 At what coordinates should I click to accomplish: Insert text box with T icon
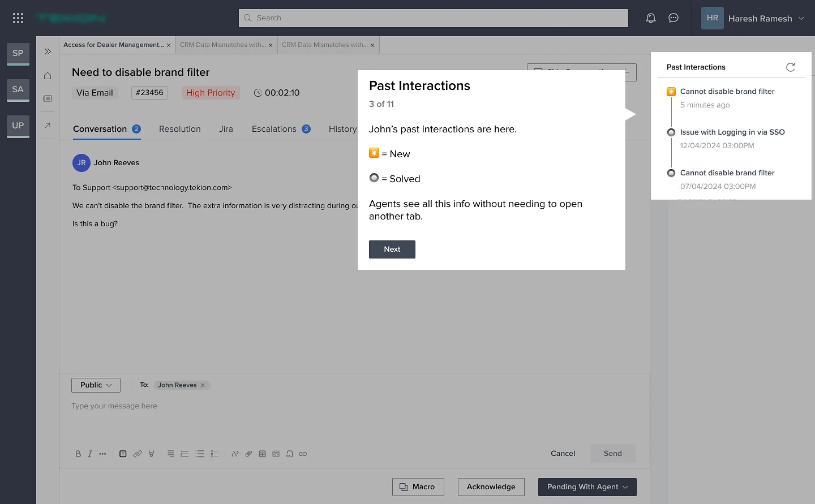123,454
